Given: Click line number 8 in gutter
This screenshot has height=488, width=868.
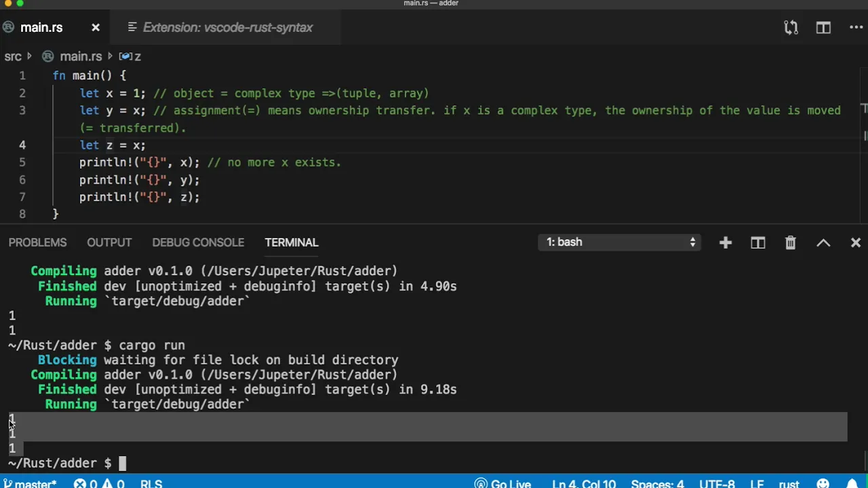Looking at the screenshot, I should coord(22,214).
